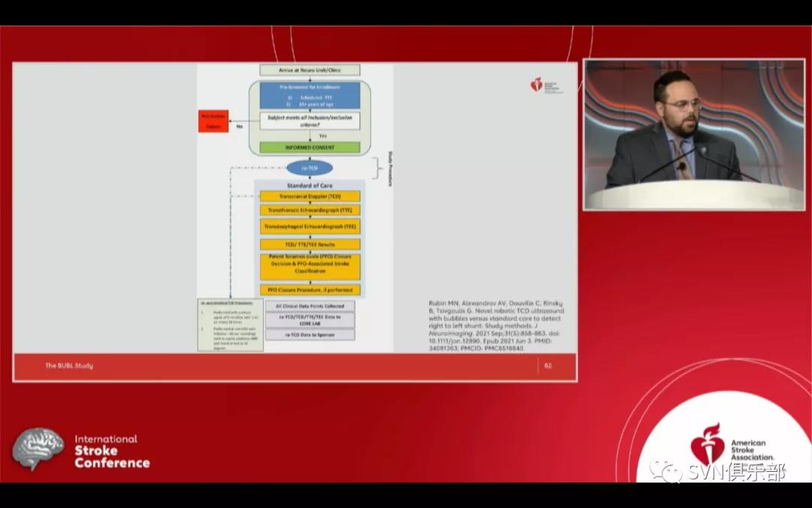Viewport: 812px width, 508px height.
Task: Click the red Pre-Screen Failure box
Action: tap(214, 121)
